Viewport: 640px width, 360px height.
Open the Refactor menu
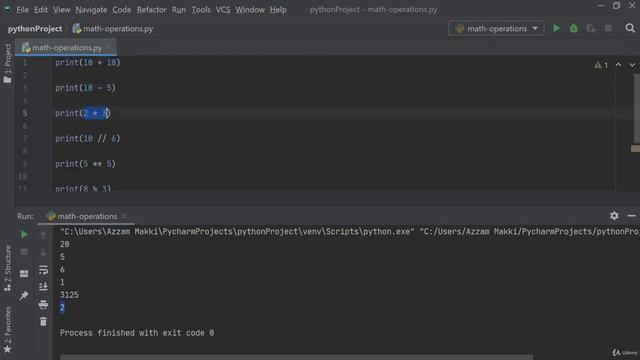tap(151, 9)
